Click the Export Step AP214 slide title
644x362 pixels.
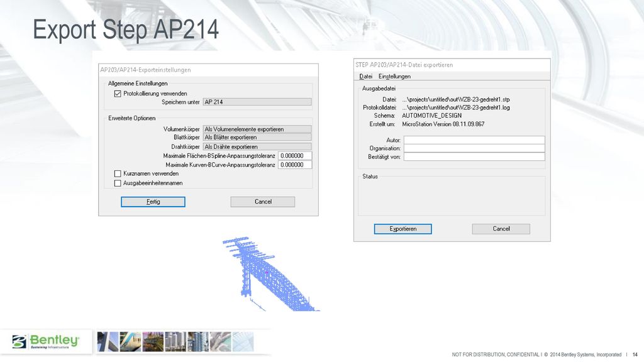(126, 30)
